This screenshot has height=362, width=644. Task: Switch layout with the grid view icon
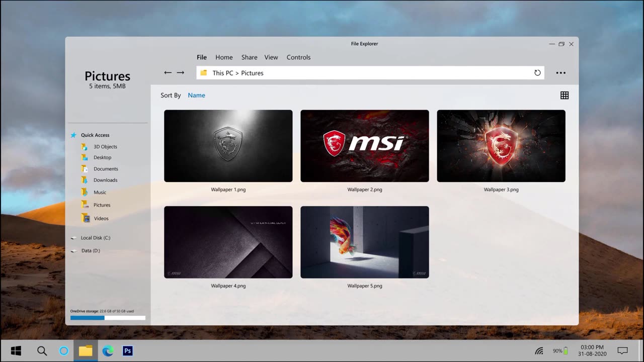coord(565,95)
